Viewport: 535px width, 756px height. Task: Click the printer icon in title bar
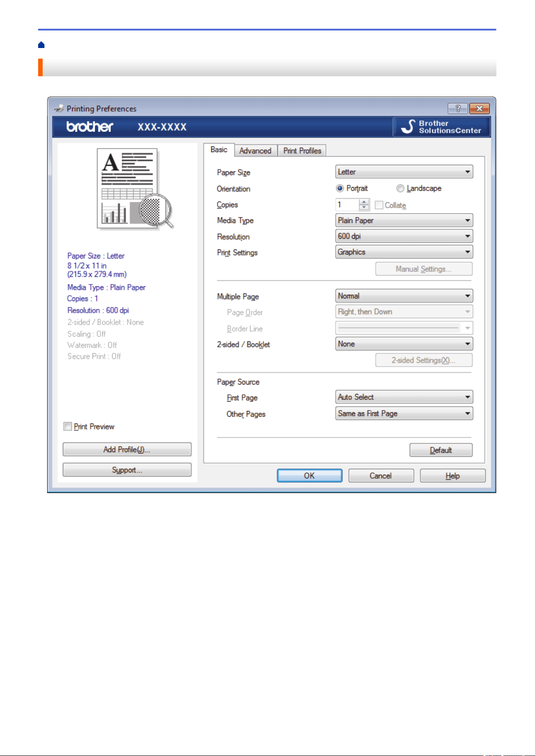(59, 109)
